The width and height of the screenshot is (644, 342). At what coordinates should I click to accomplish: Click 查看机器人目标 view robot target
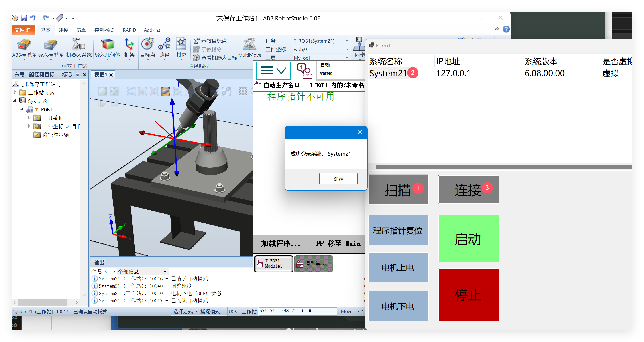coord(215,58)
